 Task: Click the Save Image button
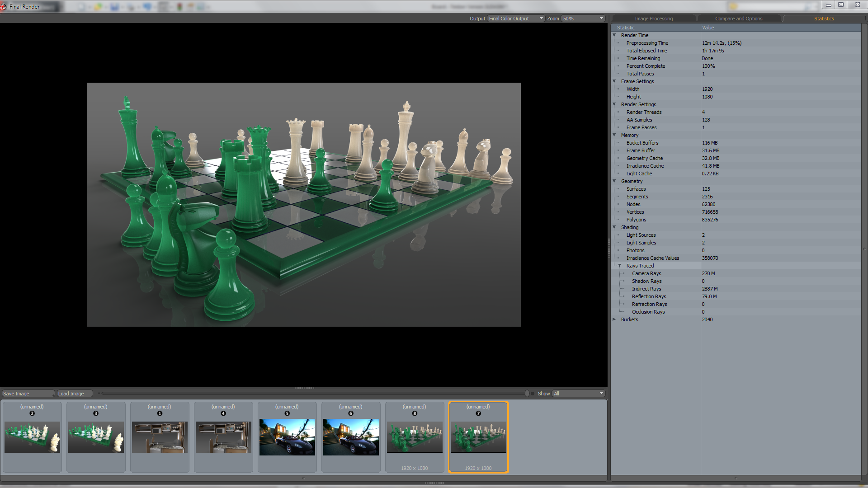point(27,394)
